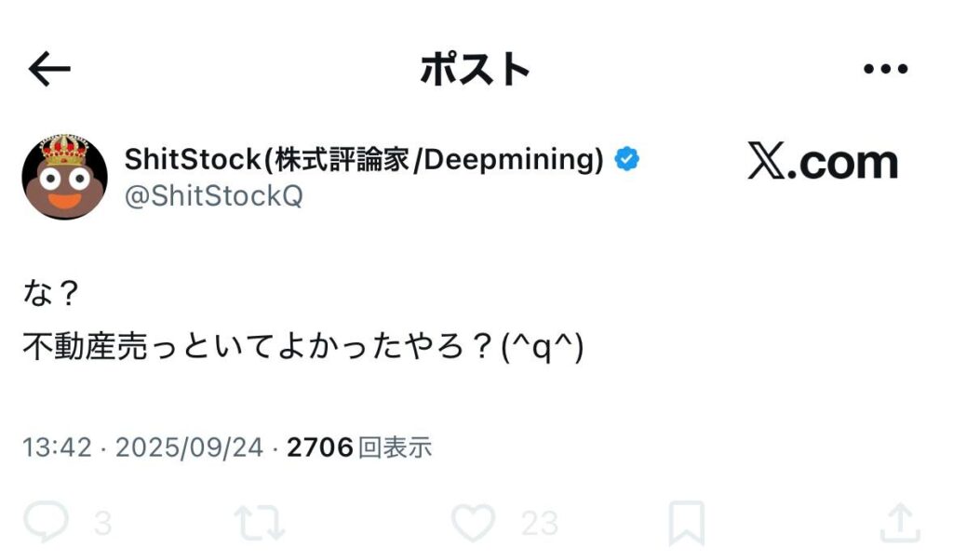Click the @ShitStockQ handle
The image size is (953, 560).
pos(213,196)
